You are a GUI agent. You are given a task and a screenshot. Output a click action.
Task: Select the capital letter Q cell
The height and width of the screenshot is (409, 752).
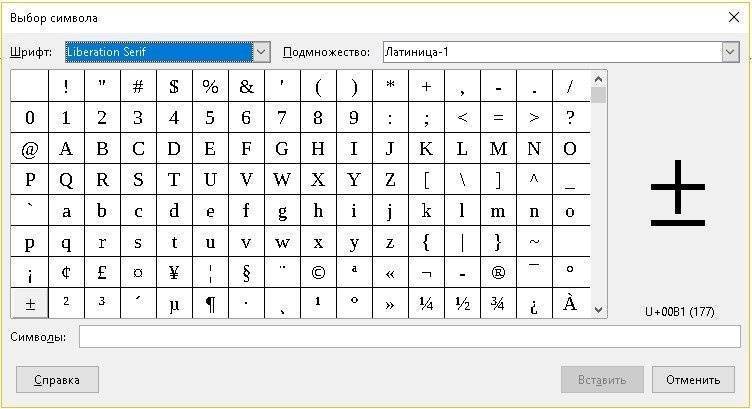[x=66, y=179]
